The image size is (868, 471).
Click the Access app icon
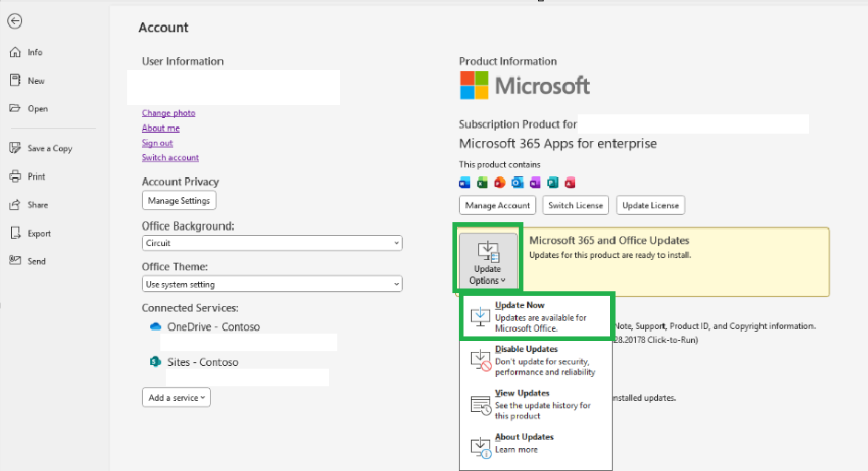569,183
